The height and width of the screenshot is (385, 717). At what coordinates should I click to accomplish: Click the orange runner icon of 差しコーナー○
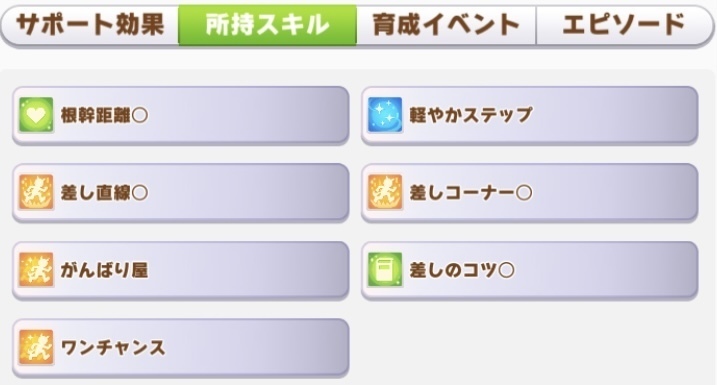[x=385, y=192]
